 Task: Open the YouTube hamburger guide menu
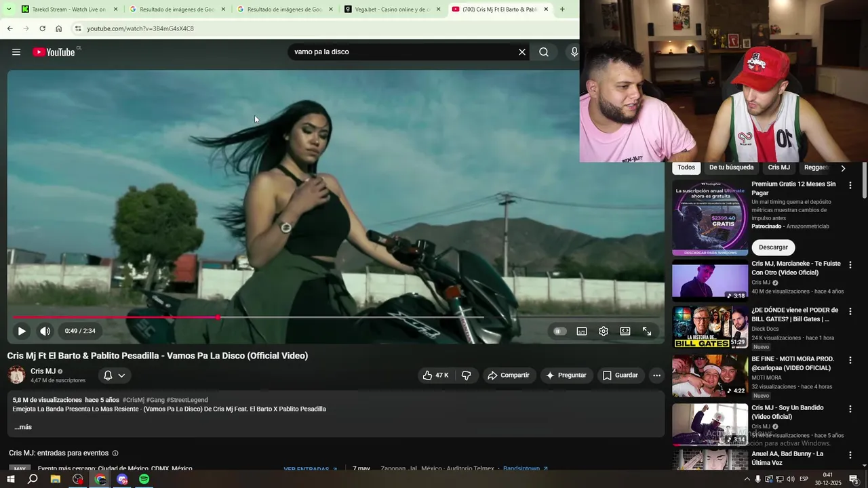pyautogui.click(x=16, y=52)
